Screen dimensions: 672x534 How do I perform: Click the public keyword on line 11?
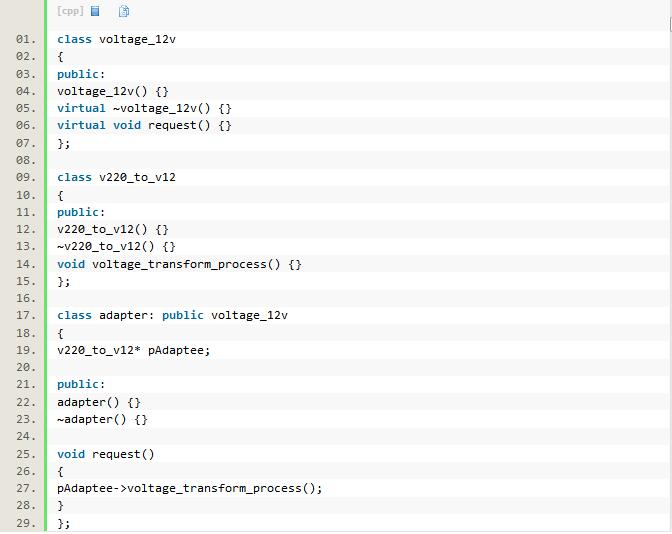coord(78,212)
